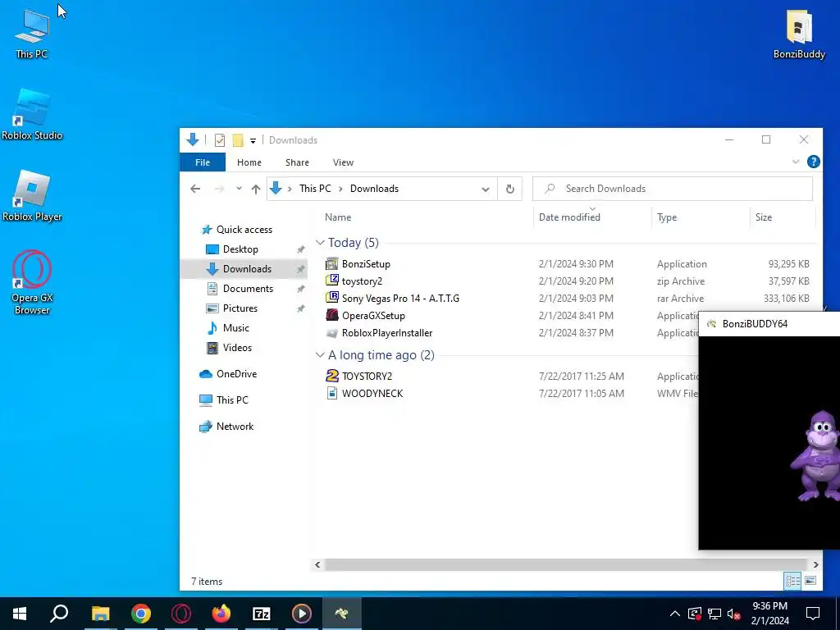Open Network in the navigation pane
This screenshot has width=840, height=630.
(x=235, y=427)
